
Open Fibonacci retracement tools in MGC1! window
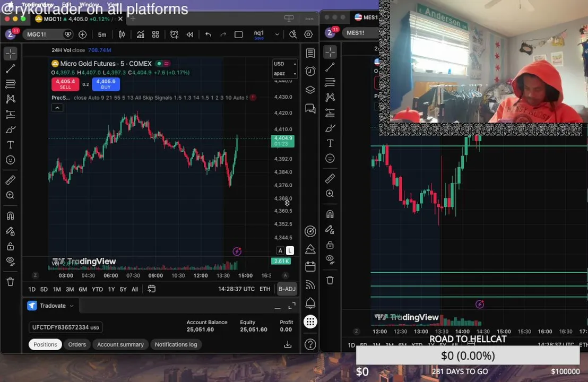coord(11,84)
